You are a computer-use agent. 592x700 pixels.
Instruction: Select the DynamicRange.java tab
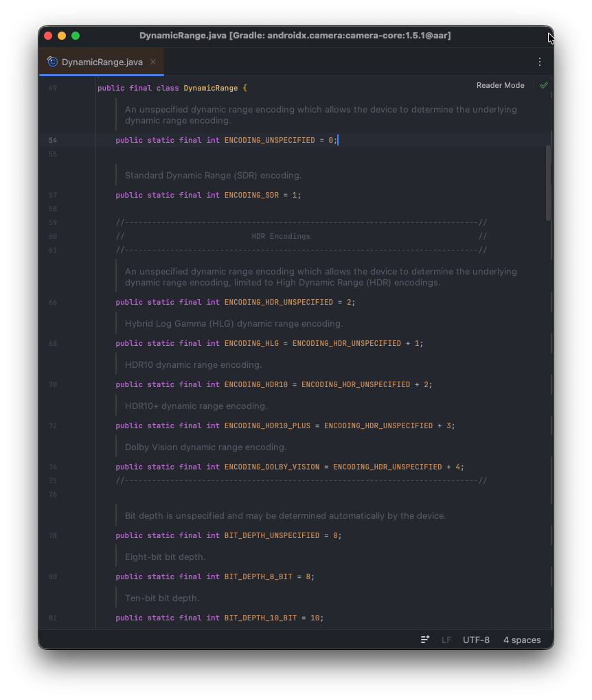(102, 62)
